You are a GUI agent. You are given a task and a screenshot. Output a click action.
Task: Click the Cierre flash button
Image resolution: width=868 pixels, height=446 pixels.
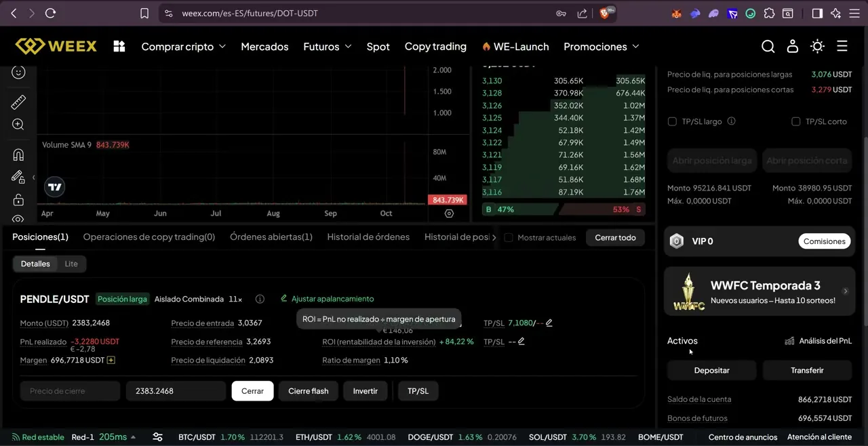309,391
